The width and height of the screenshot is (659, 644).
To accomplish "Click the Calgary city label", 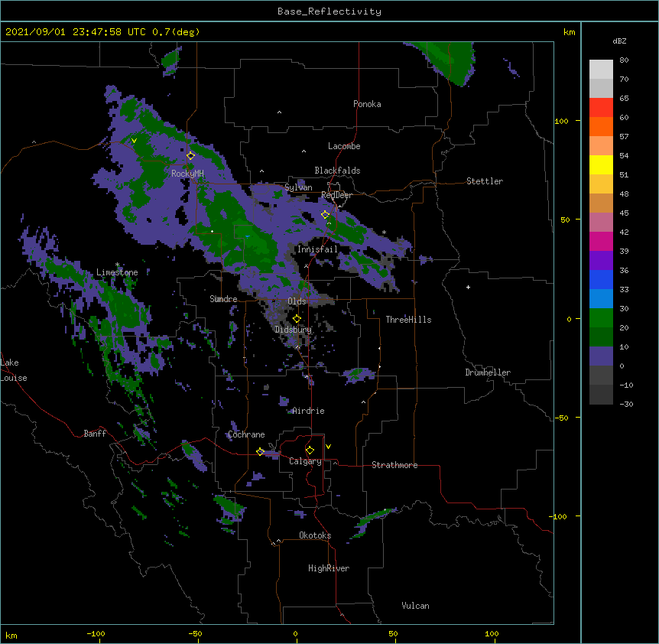I will [x=305, y=461].
